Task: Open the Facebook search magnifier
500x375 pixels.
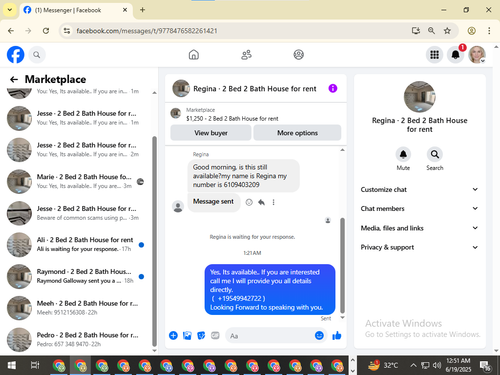Action: click(x=37, y=55)
